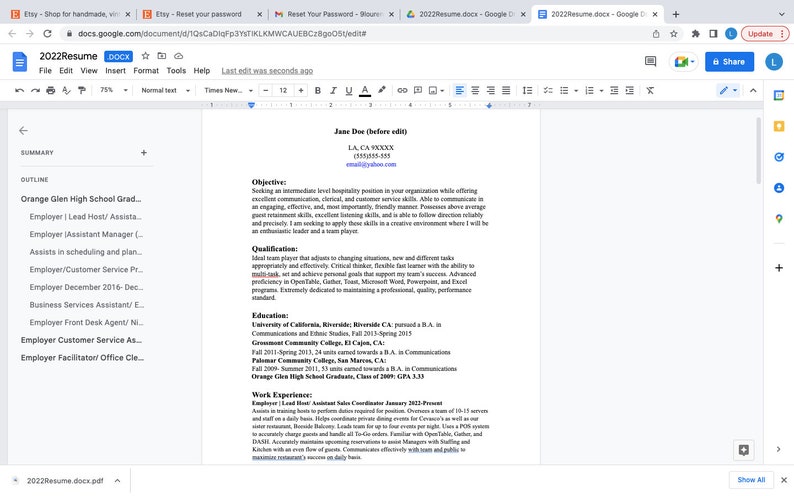
Task: Click the email@yahoo.com link in the document
Action: coord(371,164)
